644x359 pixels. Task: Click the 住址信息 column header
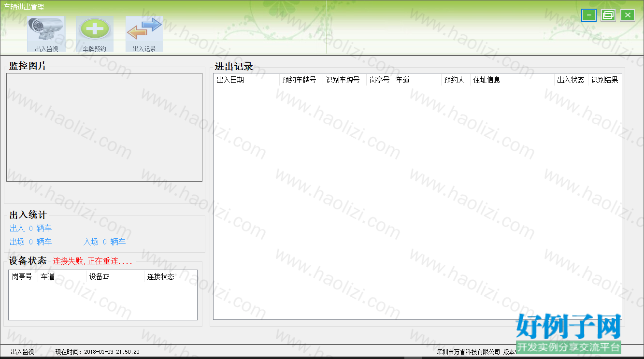[x=512, y=80]
